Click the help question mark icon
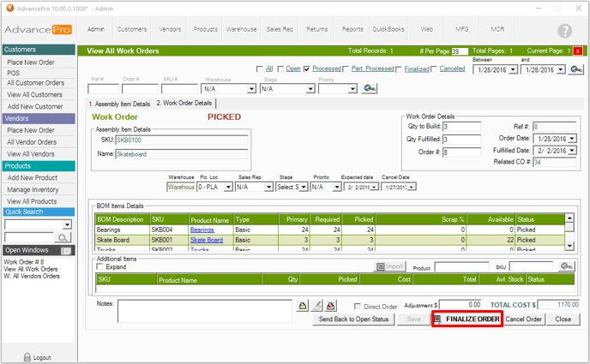The width and height of the screenshot is (590, 364). pos(564,31)
